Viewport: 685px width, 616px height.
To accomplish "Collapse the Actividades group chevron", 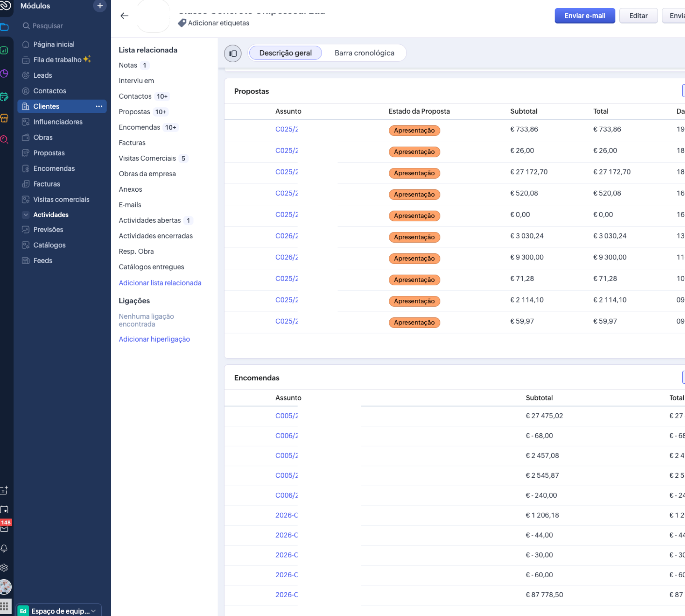I will coord(26,215).
